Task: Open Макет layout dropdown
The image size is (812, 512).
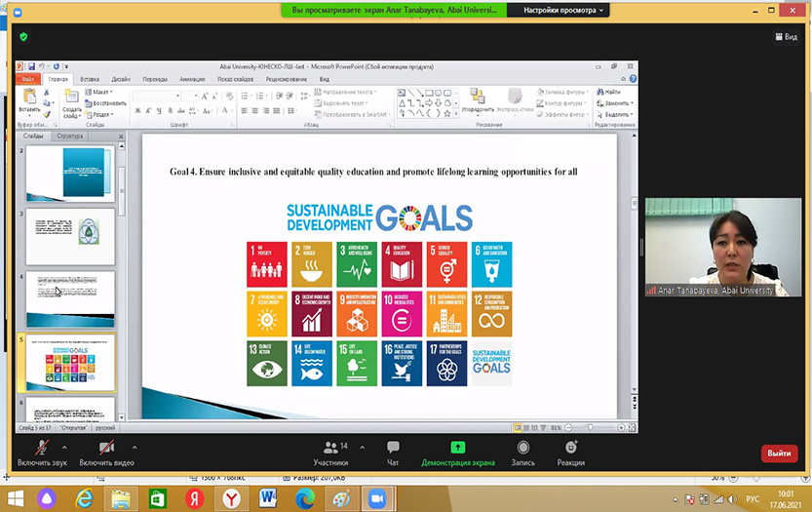Action: (x=99, y=92)
